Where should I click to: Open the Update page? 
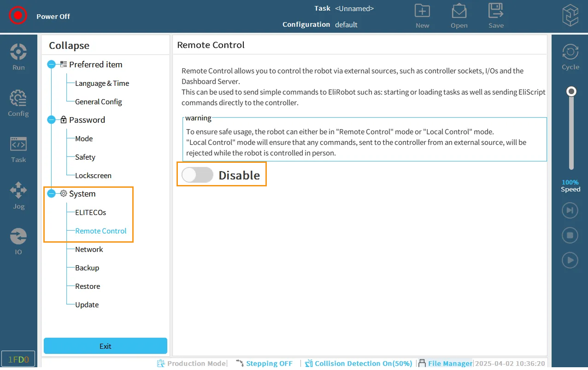[x=87, y=305]
